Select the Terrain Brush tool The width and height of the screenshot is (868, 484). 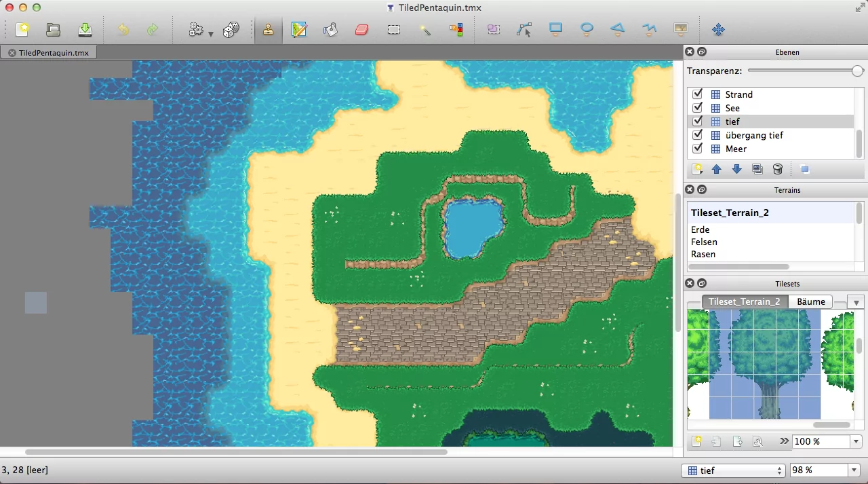pos(299,30)
